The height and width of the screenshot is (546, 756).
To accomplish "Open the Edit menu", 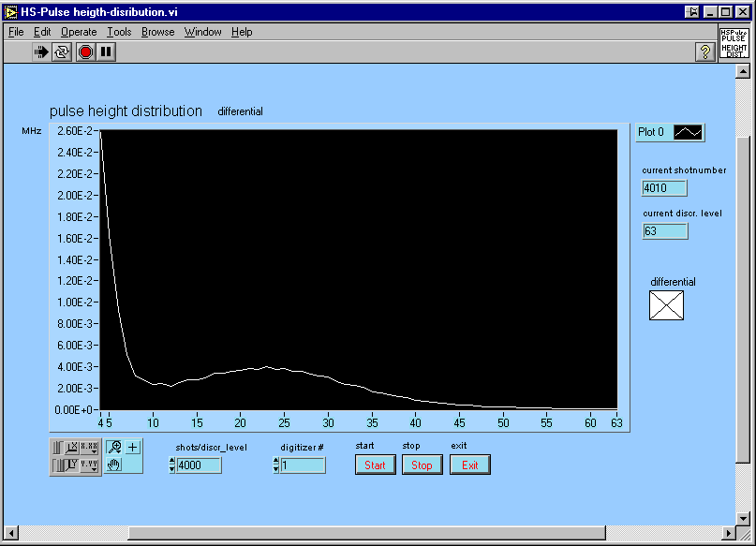I will (x=42, y=32).
